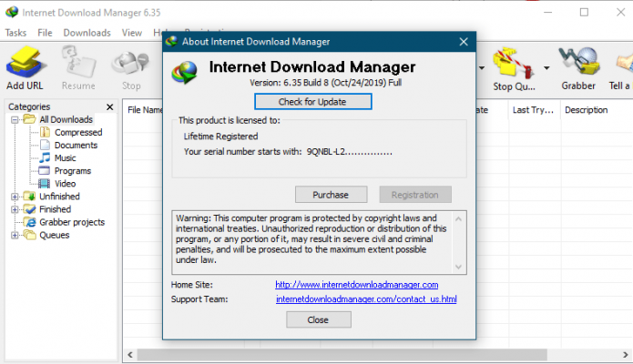Image resolution: width=633 pixels, height=364 pixels.
Task: Click the Check for Update button
Action: coord(312,101)
